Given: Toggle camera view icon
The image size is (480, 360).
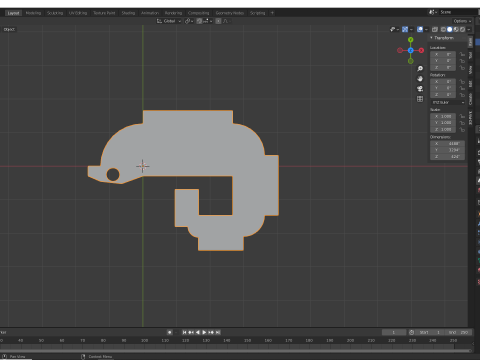Looking at the screenshot, I should [x=420, y=89].
